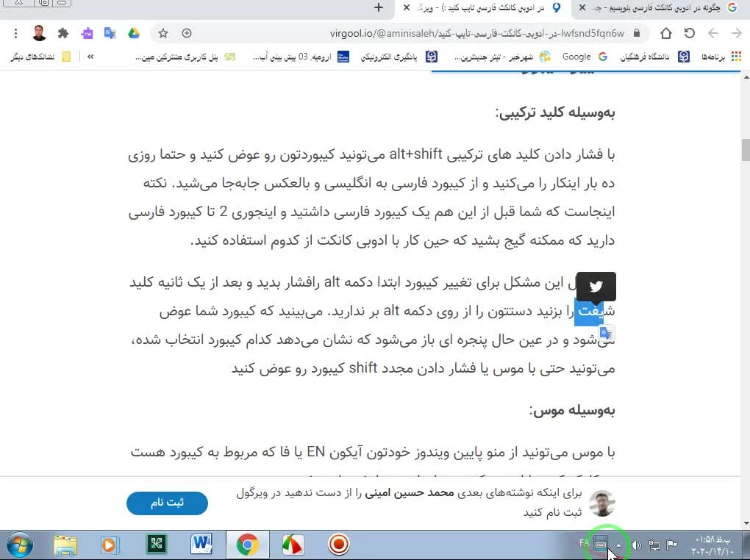Click the page vertical scrollbar thumb
This screenshot has height=560, width=750.
[x=745, y=149]
